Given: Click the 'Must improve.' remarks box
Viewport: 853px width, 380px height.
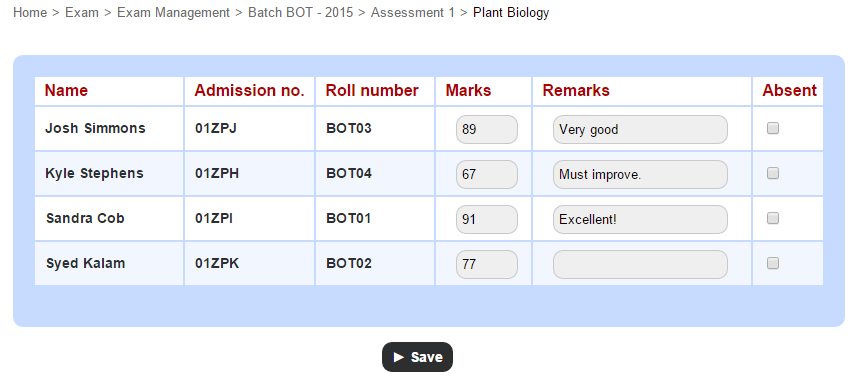Looking at the screenshot, I should pos(640,175).
